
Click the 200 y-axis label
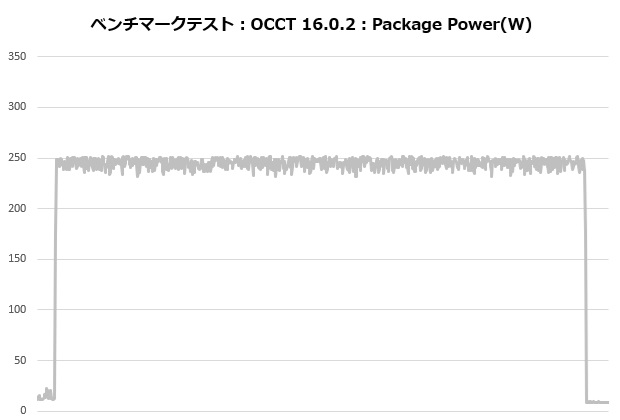(x=16, y=208)
